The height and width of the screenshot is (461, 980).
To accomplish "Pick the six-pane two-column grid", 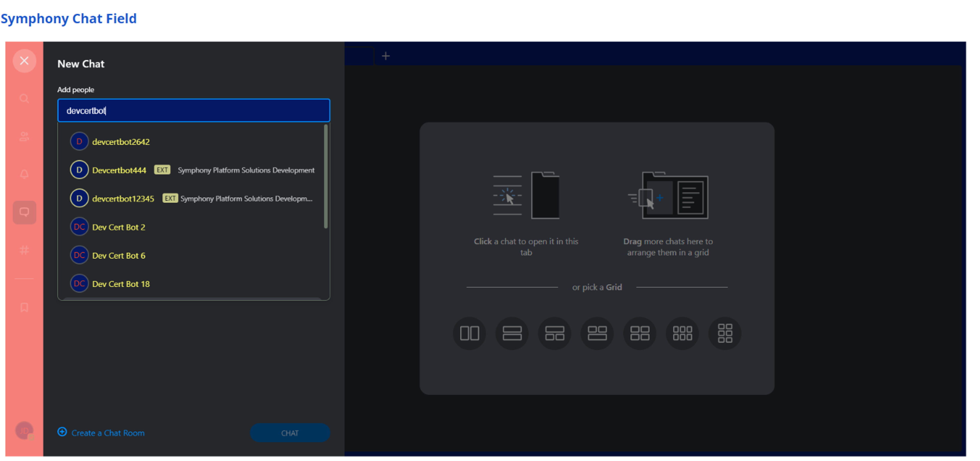I will coord(725,333).
